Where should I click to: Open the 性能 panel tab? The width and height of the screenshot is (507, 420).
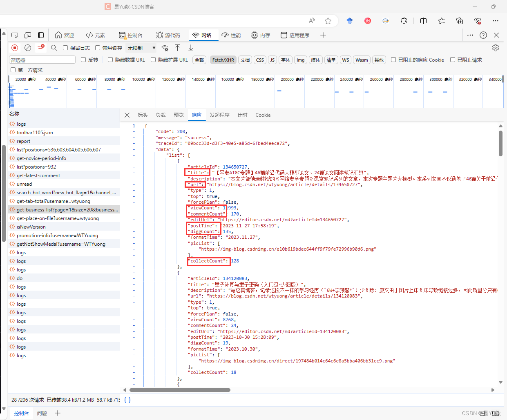(x=231, y=35)
